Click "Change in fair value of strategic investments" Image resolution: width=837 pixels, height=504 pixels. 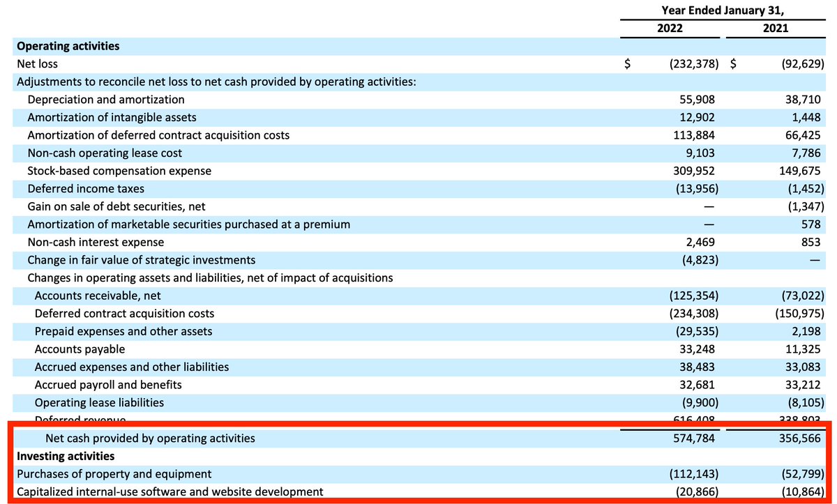[141, 260]
